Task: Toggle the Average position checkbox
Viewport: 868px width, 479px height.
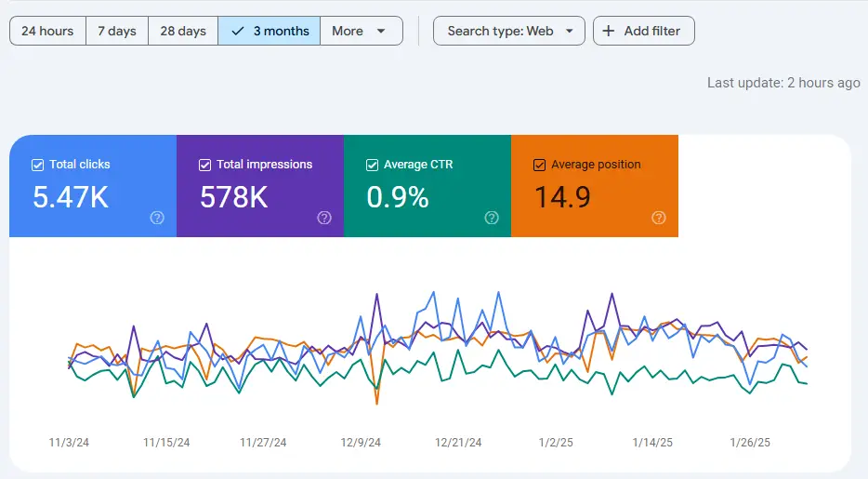Action: point(539,165)
